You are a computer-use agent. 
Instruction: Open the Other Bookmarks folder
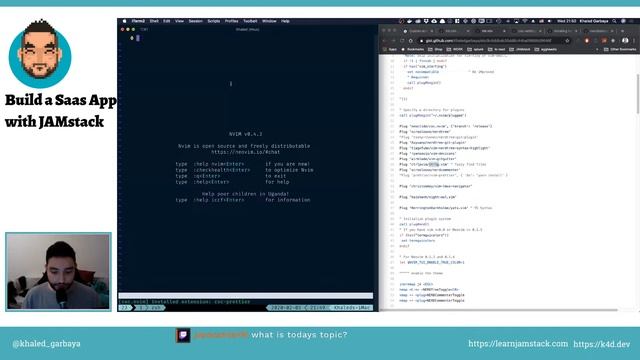click(x=620, y=49)
